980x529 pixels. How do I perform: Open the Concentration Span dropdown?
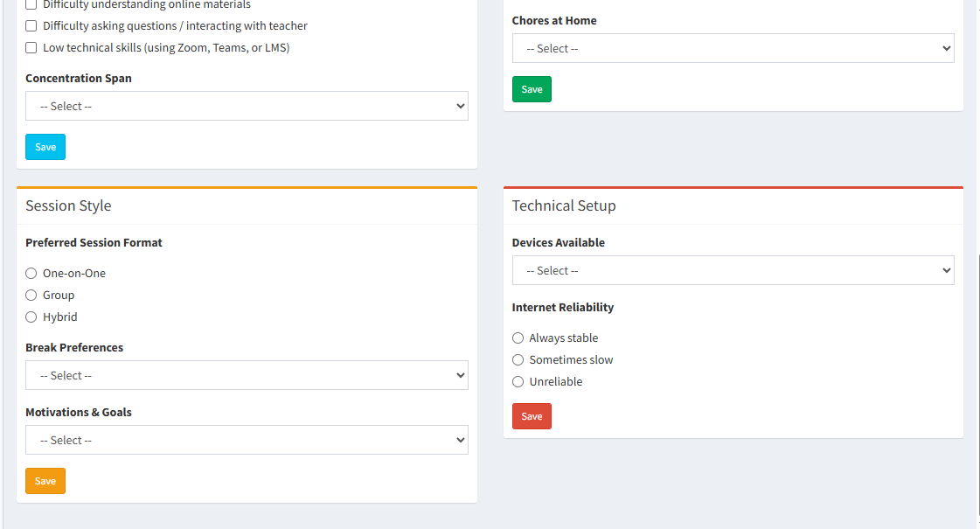(247, 106)
